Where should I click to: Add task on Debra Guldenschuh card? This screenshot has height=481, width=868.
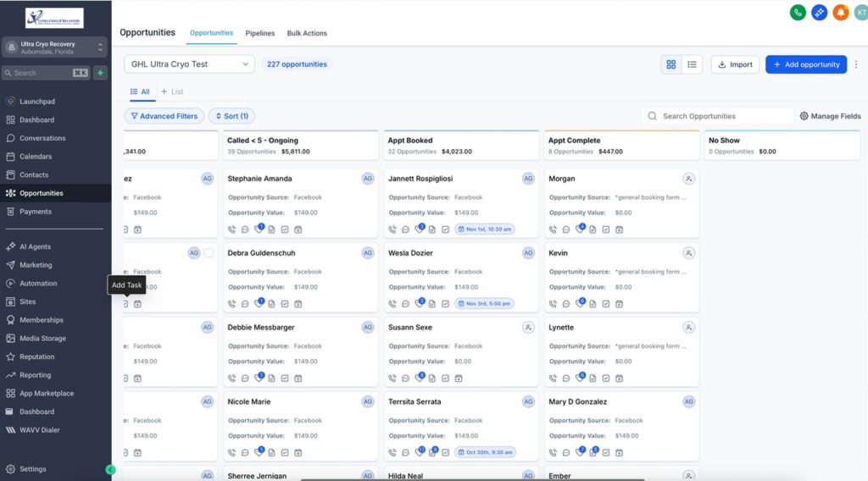[285, 304]
